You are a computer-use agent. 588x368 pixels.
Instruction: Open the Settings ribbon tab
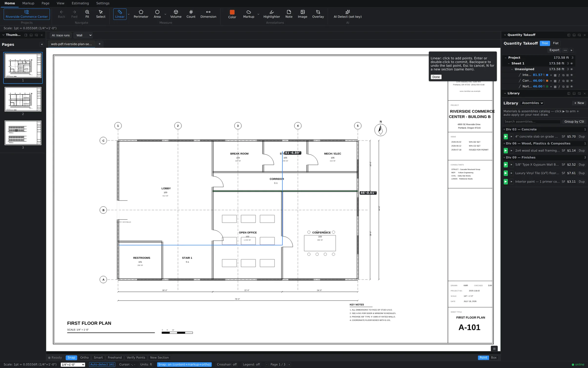click(x=103, y=3)
